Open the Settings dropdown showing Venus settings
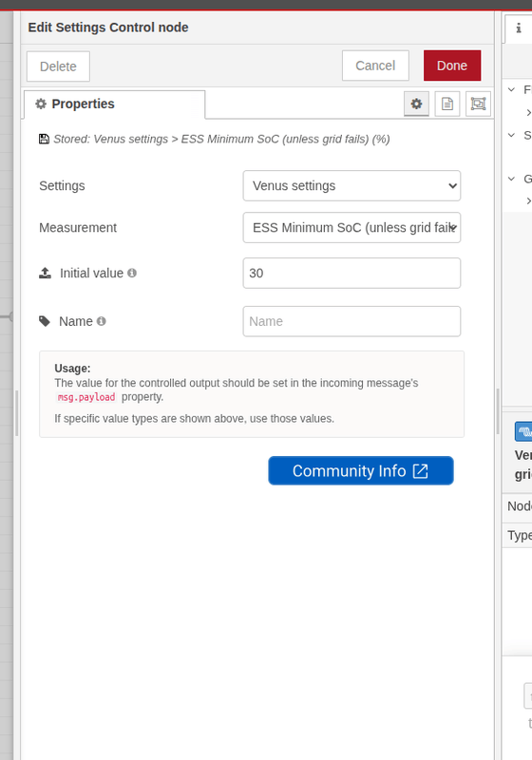This screenshot has width=532, height=760. point(351,185)
